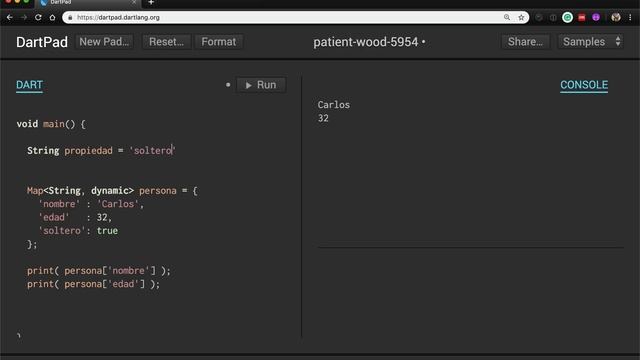Run the Dart program
The width and height of the screenshot is (640, 360).
pos(261,85)
